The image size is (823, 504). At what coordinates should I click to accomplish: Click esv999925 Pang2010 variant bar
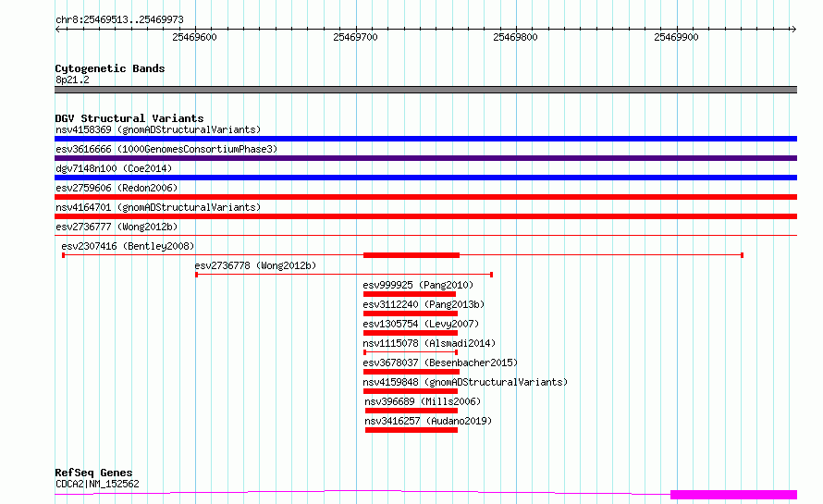410,294
